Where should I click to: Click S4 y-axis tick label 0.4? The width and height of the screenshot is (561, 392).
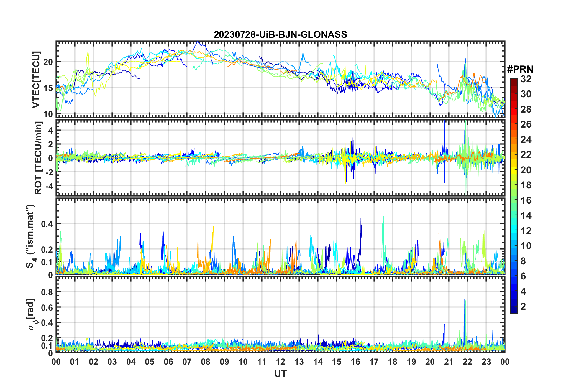(x=47, y=224)
